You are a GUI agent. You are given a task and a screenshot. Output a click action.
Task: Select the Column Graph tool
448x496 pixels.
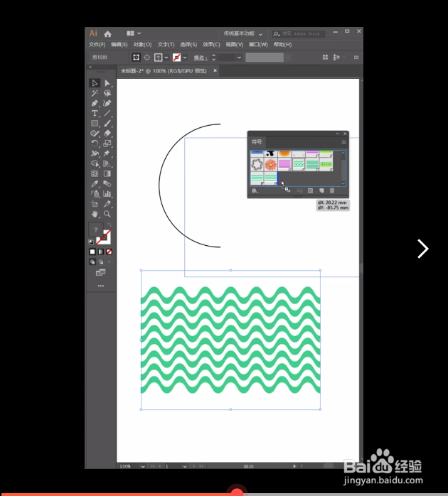(107, 194)
